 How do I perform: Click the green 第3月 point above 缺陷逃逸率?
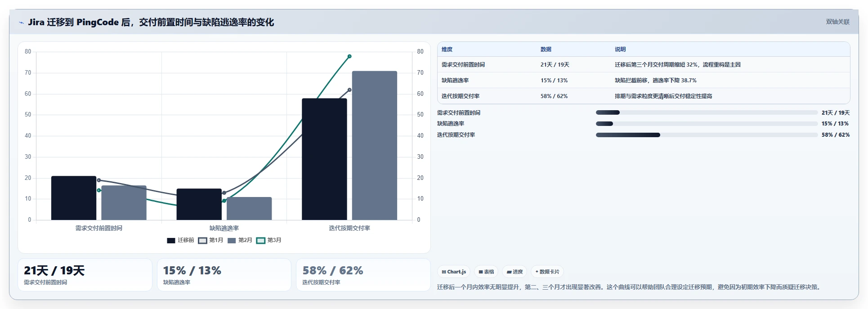pyautogui.click(x=224, y=201)
